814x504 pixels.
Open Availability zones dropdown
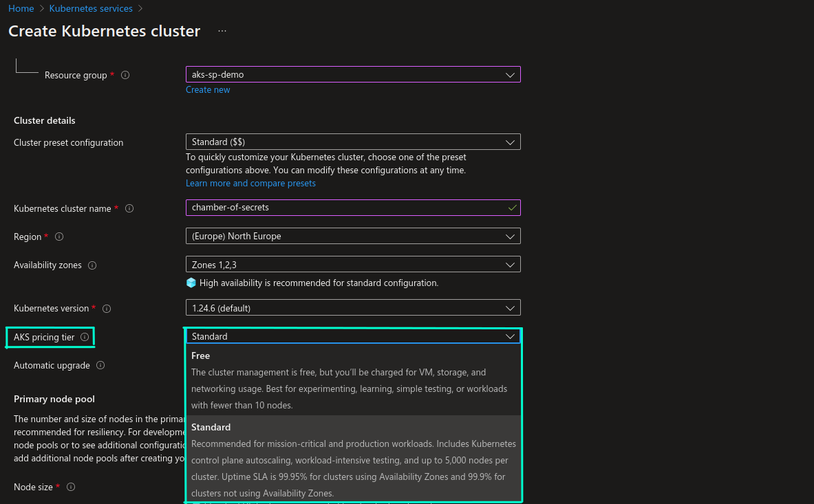(353, 265)
